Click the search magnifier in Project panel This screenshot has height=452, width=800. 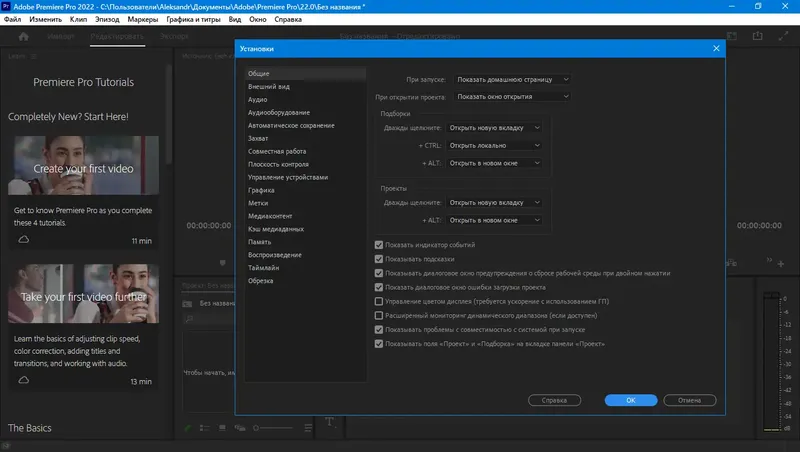coord(189,318)
